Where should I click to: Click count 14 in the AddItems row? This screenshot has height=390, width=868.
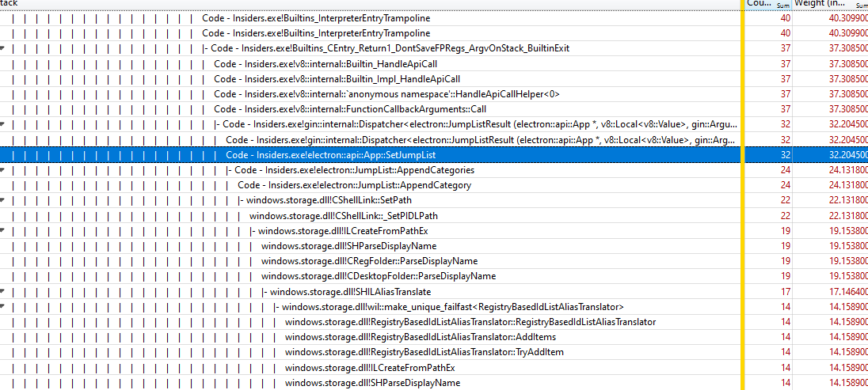785,337
